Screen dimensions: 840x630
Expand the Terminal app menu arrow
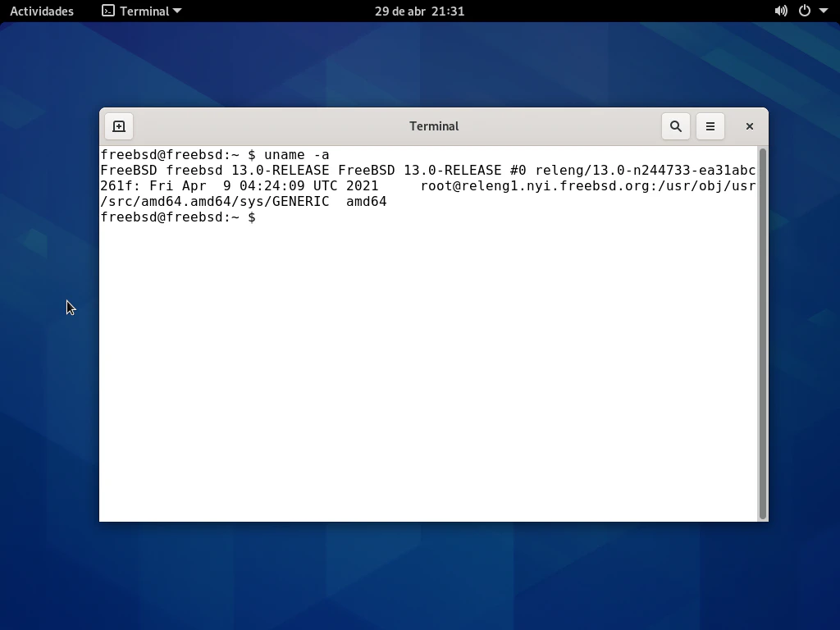point(177,11)
